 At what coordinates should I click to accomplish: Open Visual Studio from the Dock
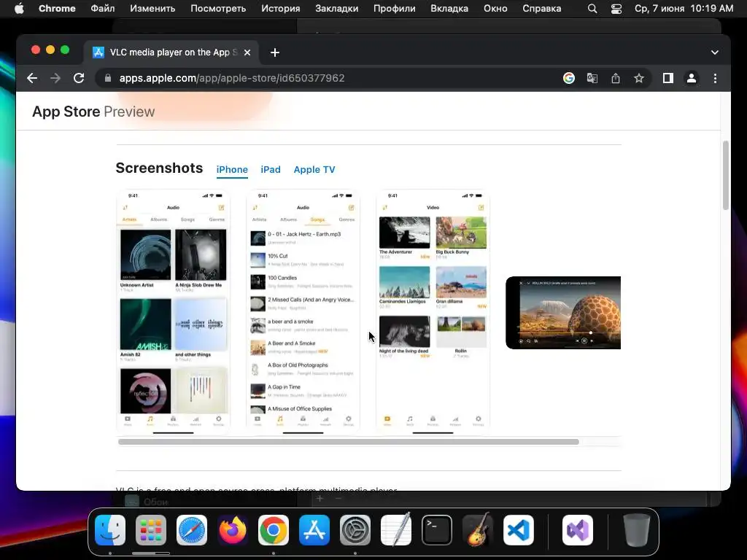(x=578, y=530)
